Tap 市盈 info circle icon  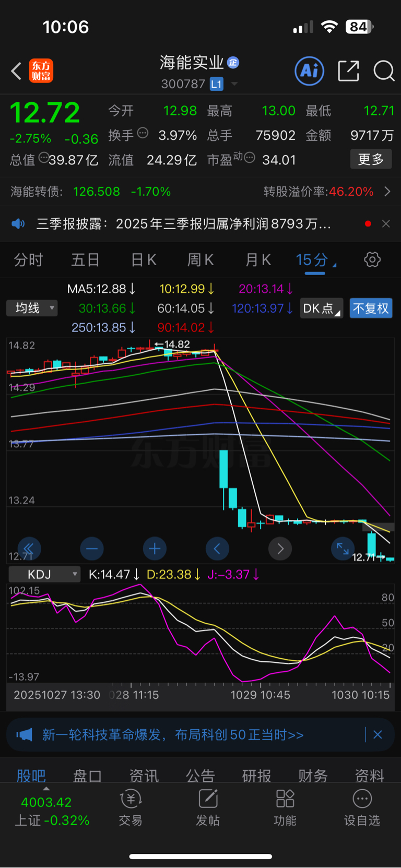coord(250,157)
